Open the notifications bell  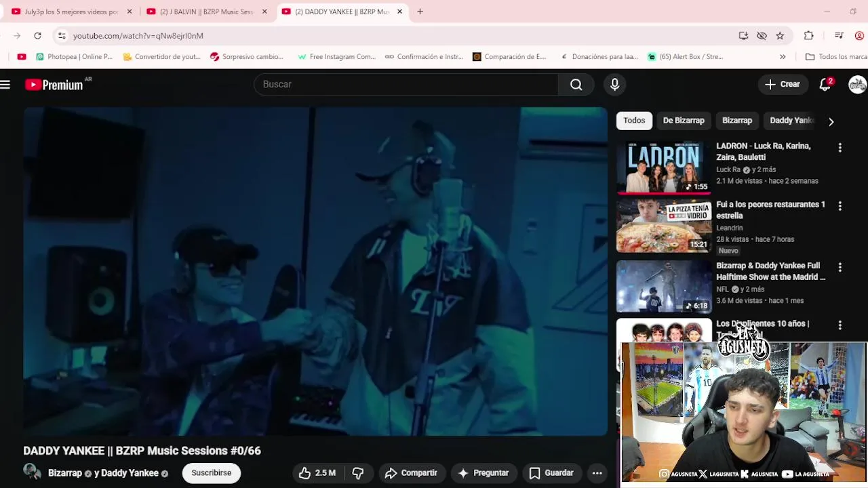pyautogui.click(x=825, y=84)
